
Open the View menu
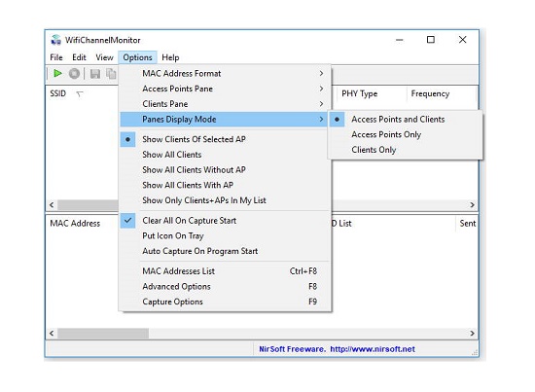pos(104,57)
